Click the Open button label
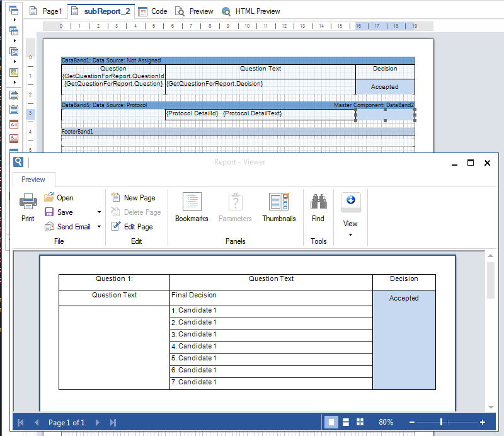This screenshot has width=504, height=436. click(65, 198)
